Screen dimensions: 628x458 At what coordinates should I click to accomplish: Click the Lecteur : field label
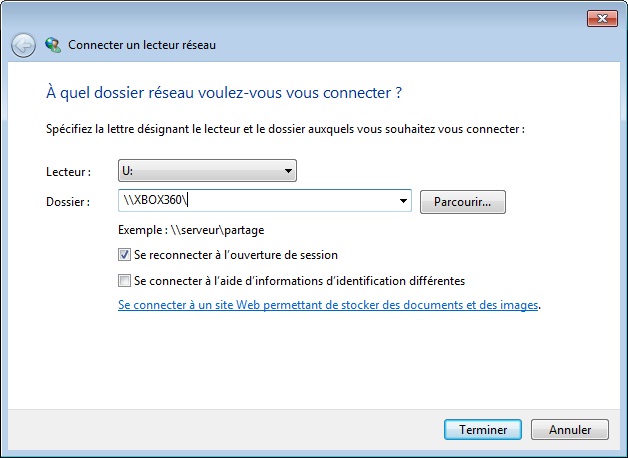68,172
